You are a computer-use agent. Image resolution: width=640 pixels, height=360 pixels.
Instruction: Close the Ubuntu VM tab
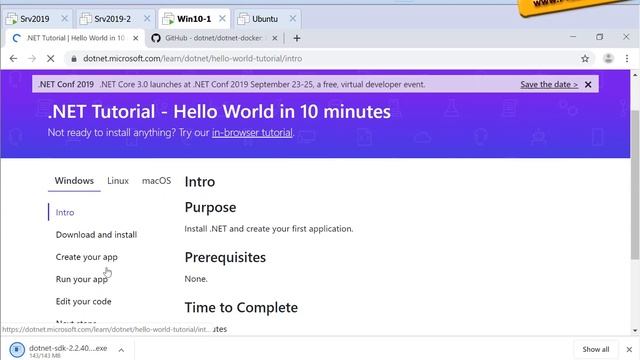[x=293, y=19]
